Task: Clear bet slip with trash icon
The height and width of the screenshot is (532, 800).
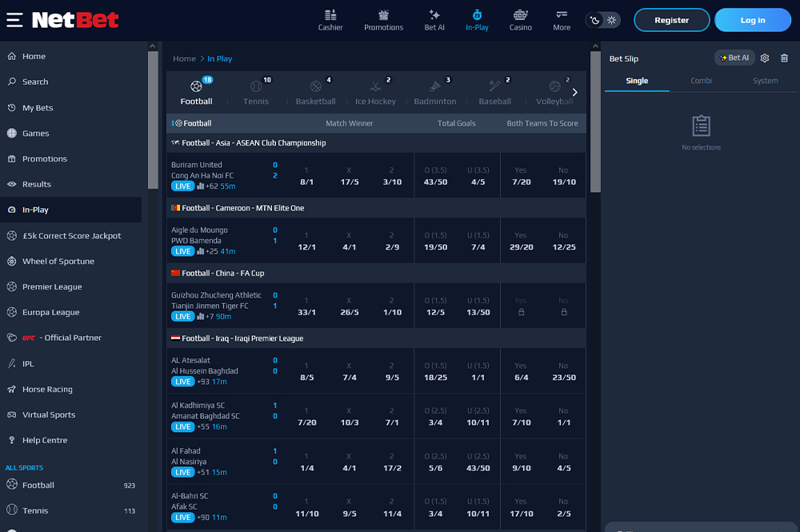Action: click(x=784, y=58)
